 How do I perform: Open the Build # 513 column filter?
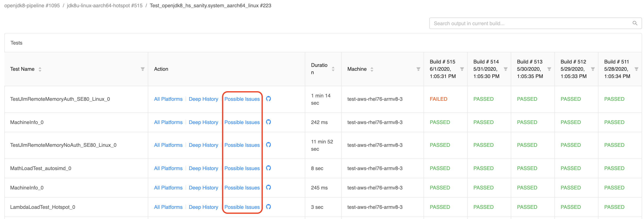coord(549,69)
